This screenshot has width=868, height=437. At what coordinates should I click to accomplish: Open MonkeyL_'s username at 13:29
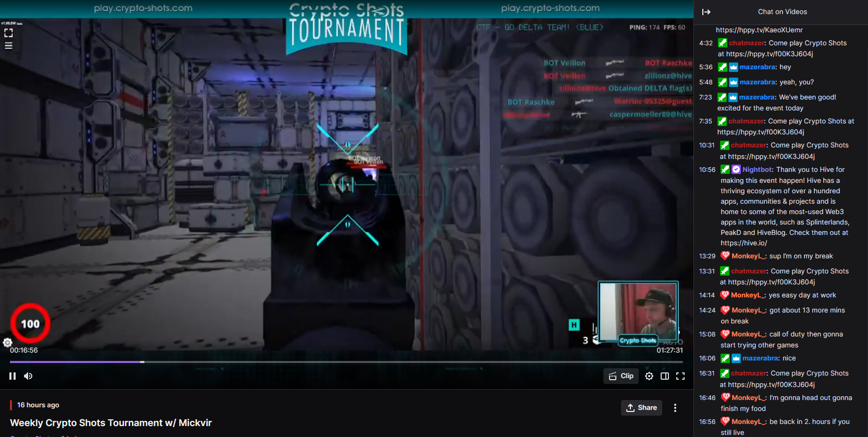(x=749, y=256)
